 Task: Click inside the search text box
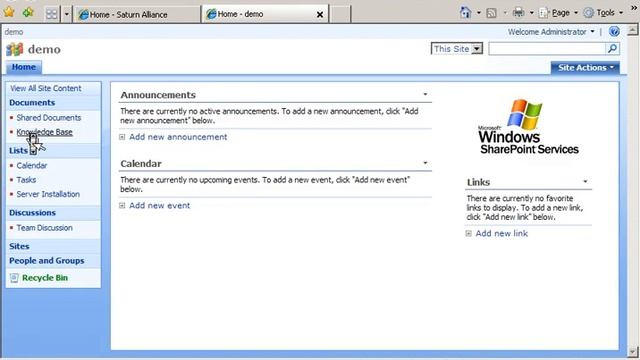tap(547, 49)
